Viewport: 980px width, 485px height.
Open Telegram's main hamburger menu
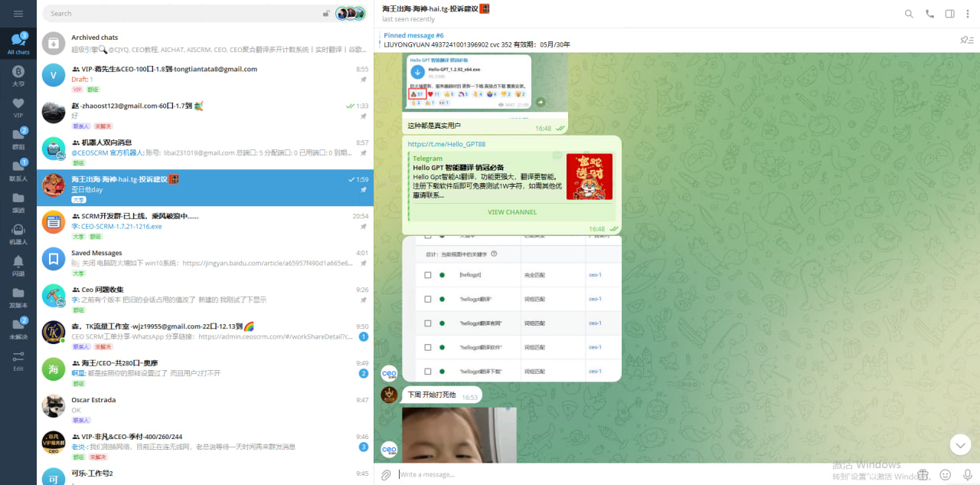point(18,13)
